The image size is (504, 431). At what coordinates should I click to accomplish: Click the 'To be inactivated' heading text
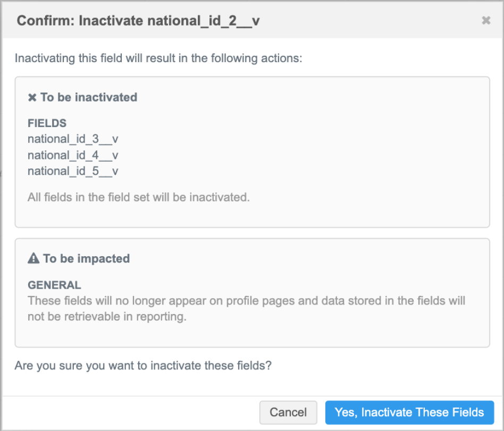[x=89, y=98]
